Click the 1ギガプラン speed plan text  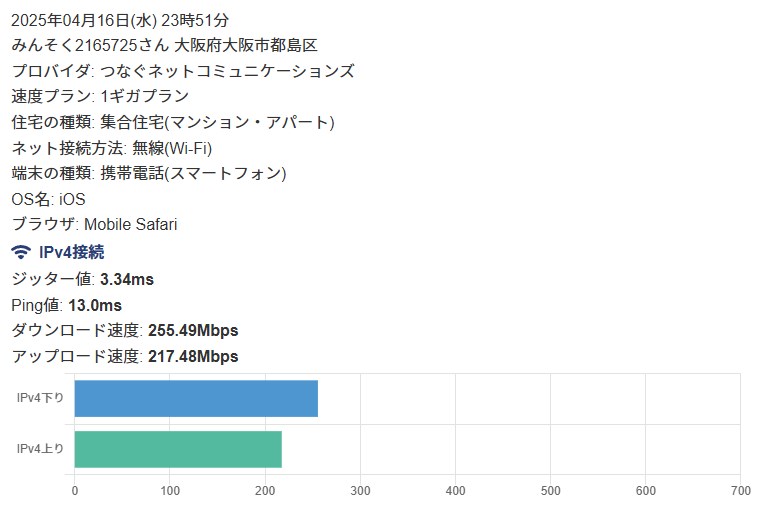tap(145, 97)
